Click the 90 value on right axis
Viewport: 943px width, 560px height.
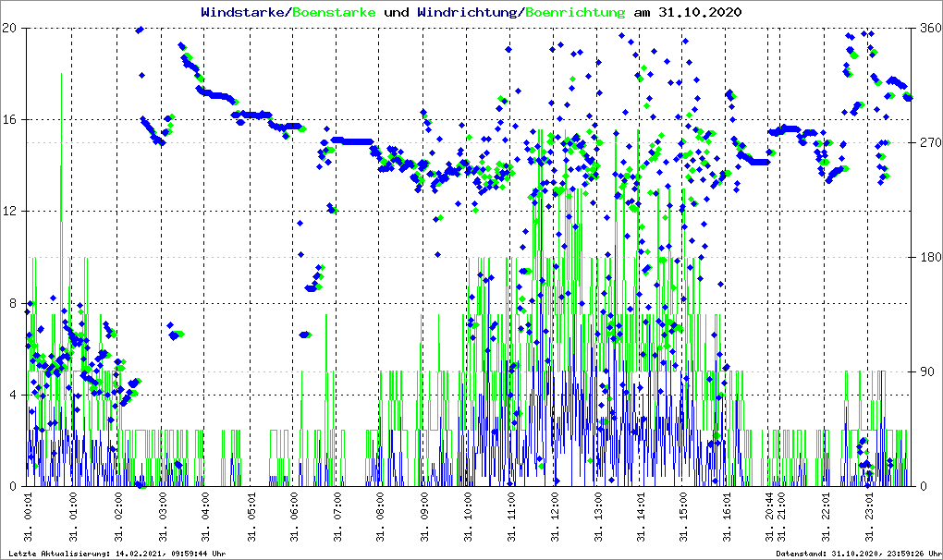click(x=925, y=371)
